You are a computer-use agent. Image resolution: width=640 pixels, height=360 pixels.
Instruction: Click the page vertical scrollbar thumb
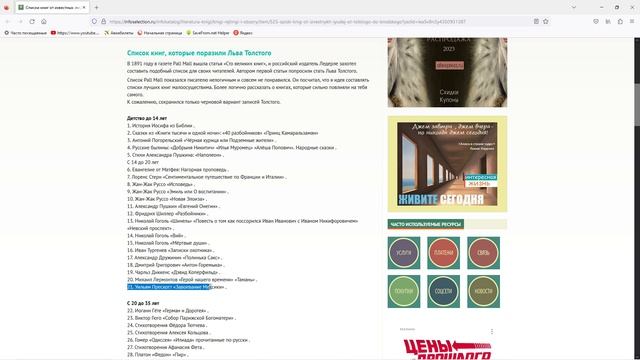coord(637,104)
